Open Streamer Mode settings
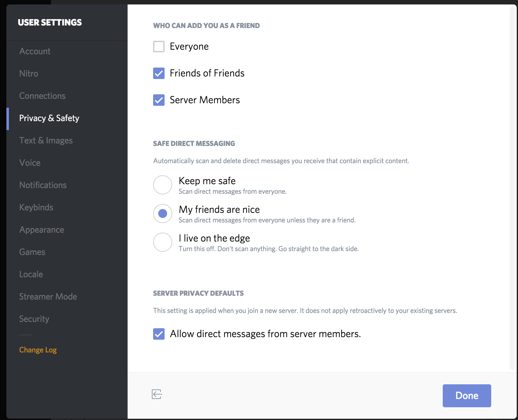Screen dimensions: 518x420 [x=48, y=297]
